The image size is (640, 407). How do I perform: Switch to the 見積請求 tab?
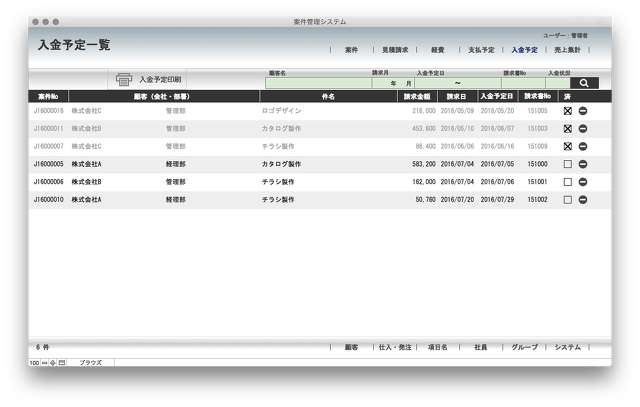[x=397, y=49]
